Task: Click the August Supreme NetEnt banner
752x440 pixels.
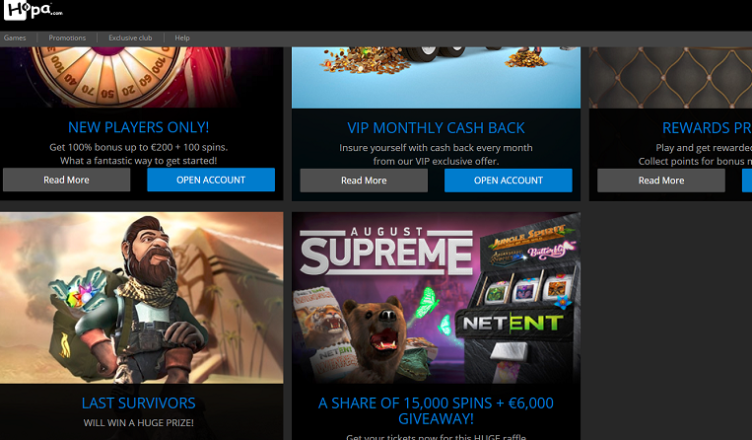Action: [x=436, y=297]
